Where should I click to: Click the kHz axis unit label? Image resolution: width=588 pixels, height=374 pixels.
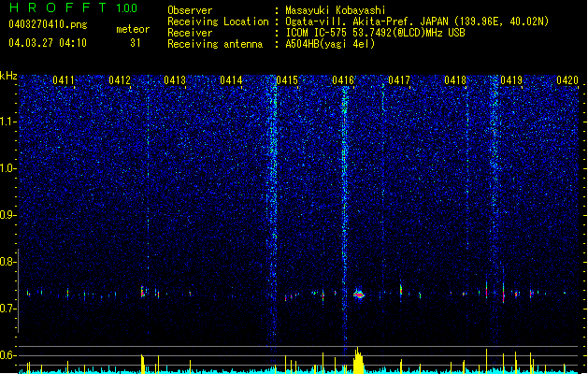coord(8,76)
